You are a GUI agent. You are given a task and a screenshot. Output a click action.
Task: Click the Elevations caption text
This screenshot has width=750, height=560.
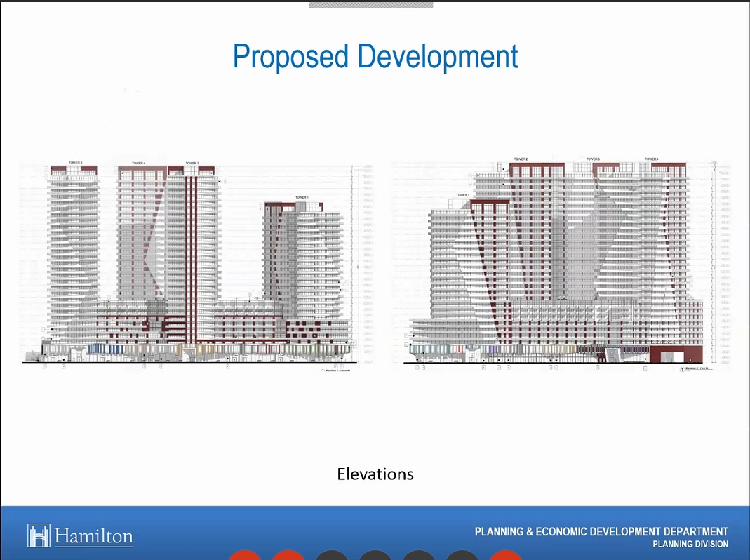(x=375, y=474)
